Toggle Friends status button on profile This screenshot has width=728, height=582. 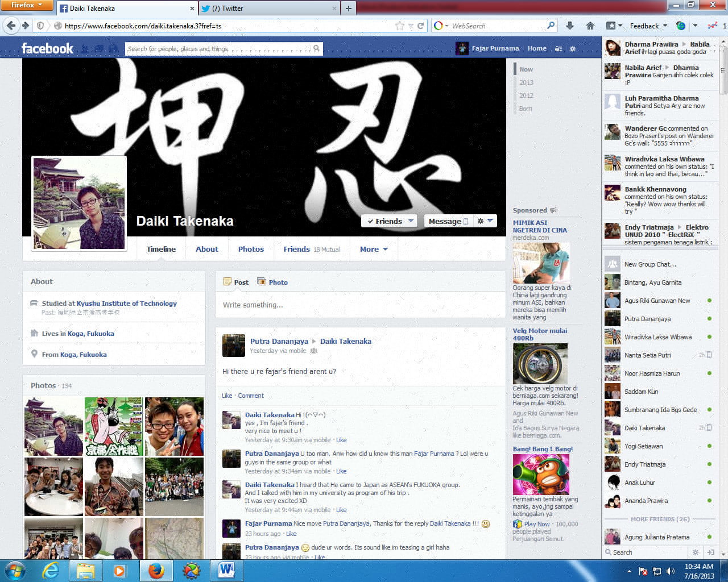390,221
